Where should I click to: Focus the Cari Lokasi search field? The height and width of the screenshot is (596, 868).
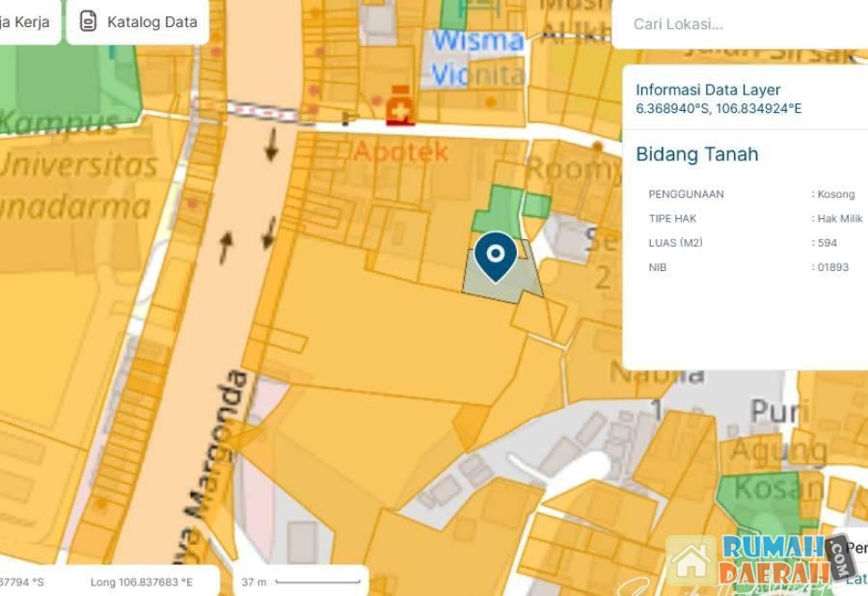(740, 24)
